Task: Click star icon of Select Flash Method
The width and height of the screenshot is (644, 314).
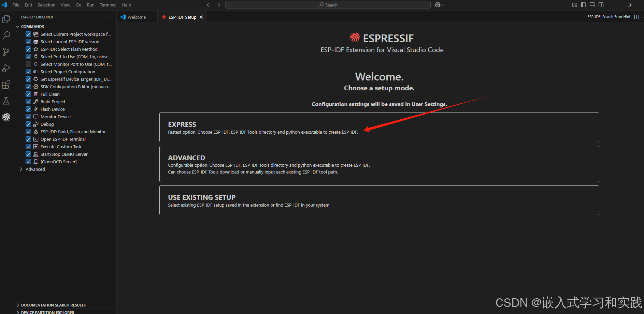Action: (x=36, y=49)
